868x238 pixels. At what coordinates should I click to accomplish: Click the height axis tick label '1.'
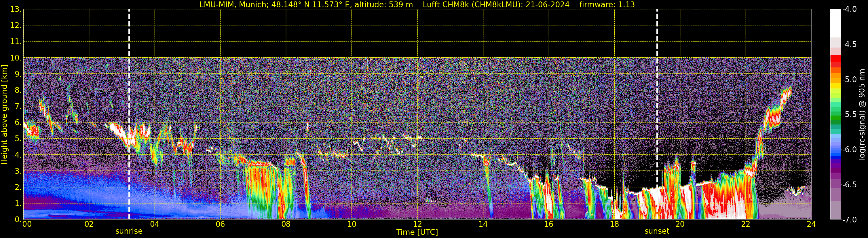[18, 204]
